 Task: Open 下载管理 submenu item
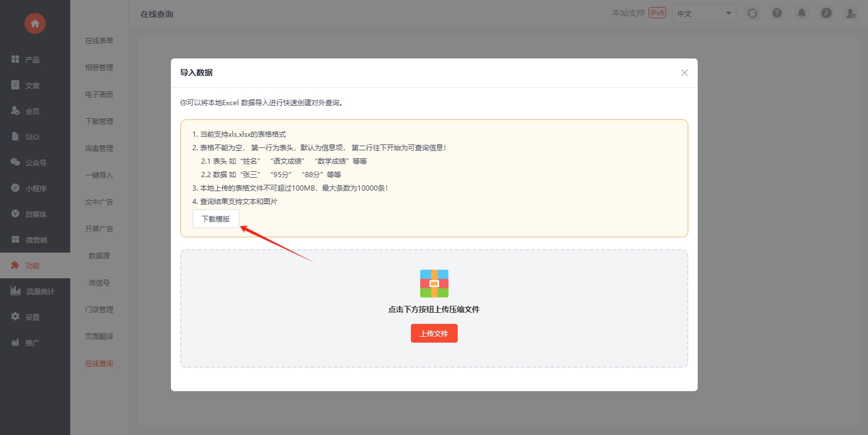click(99, 122)
